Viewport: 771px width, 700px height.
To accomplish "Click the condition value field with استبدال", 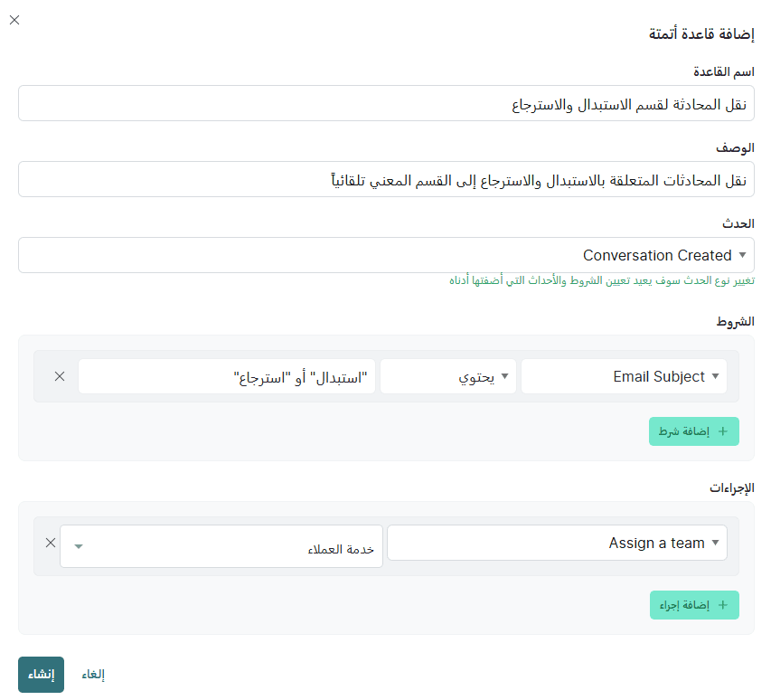I will click(x=227, y=376).
